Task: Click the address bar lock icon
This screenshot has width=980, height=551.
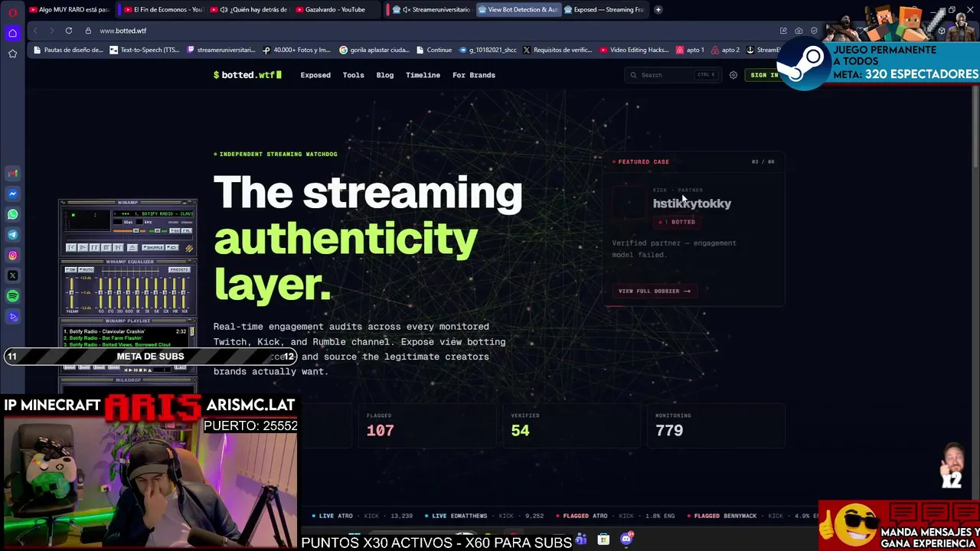Action: [x=88, y=31]
